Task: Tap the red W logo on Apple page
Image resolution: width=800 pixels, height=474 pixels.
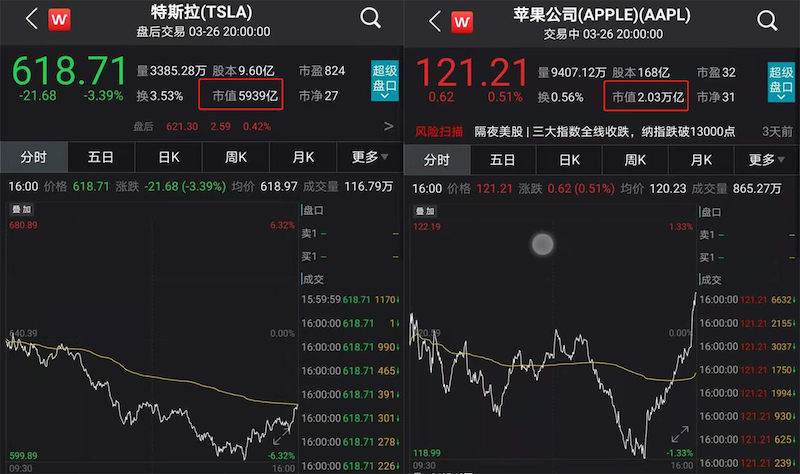Action: tap(462, 22)
